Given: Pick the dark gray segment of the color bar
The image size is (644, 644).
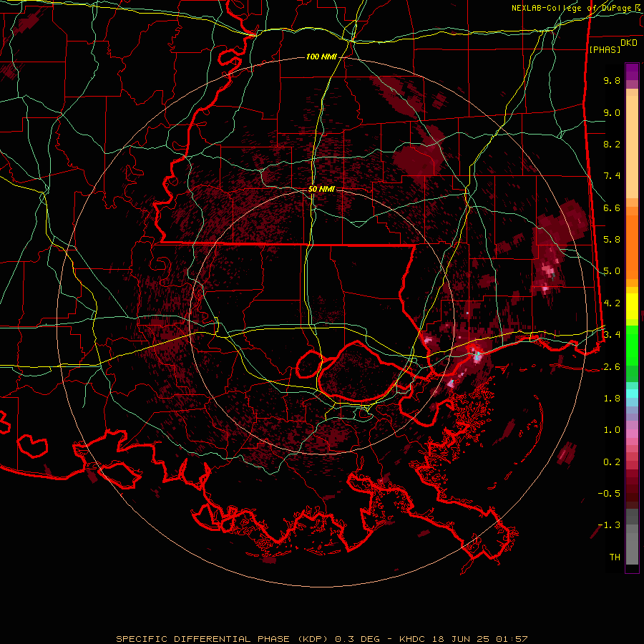Looking at the screenshot, I should pos(632,516).
